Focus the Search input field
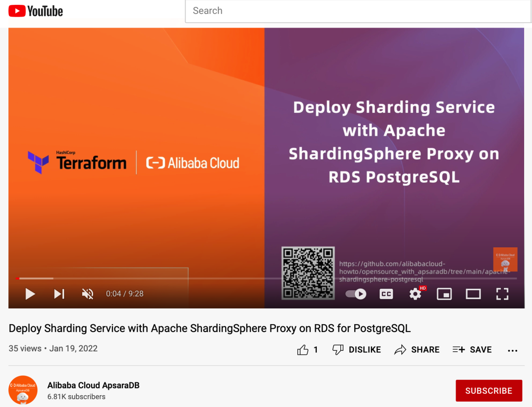532x407 pixels. (358, 11)
